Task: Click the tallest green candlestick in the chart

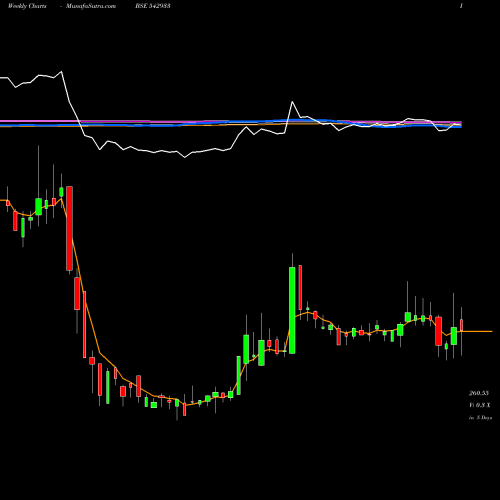Action: click(292, 310)
